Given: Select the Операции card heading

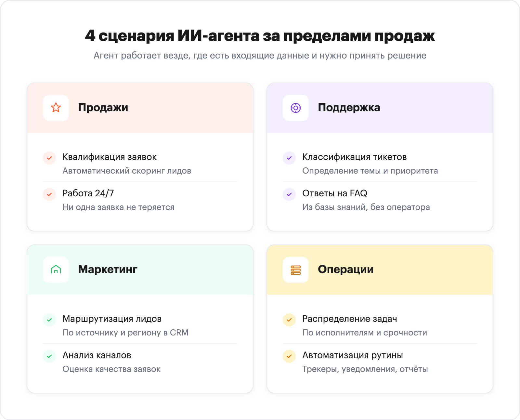Looking at the screenshot, I should (x=346, y=269).
